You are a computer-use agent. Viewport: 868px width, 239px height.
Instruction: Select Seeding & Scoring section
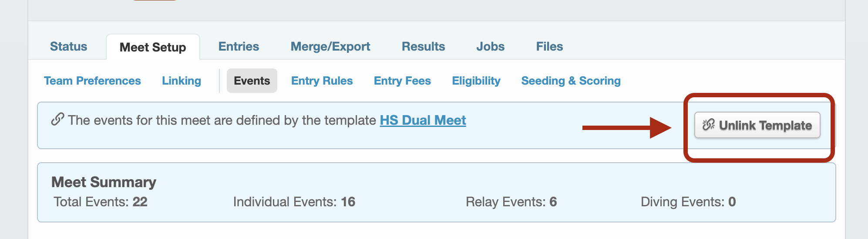[x=571, y=81]
